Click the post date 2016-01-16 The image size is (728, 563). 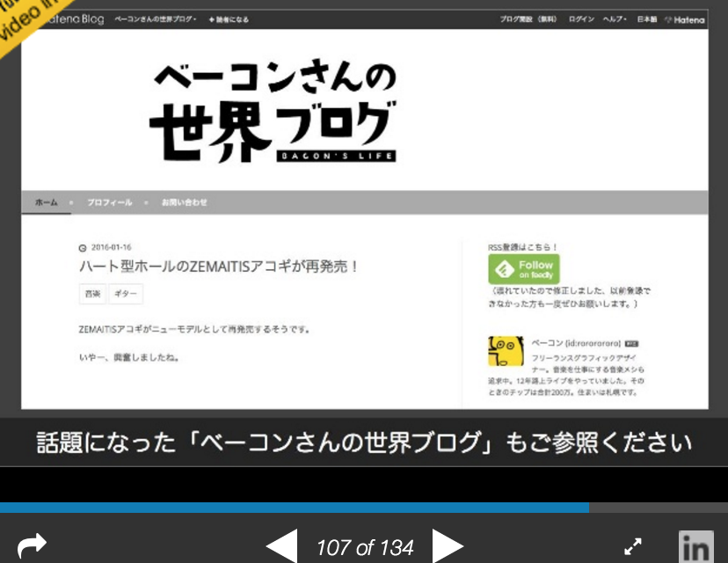(112, 247)
